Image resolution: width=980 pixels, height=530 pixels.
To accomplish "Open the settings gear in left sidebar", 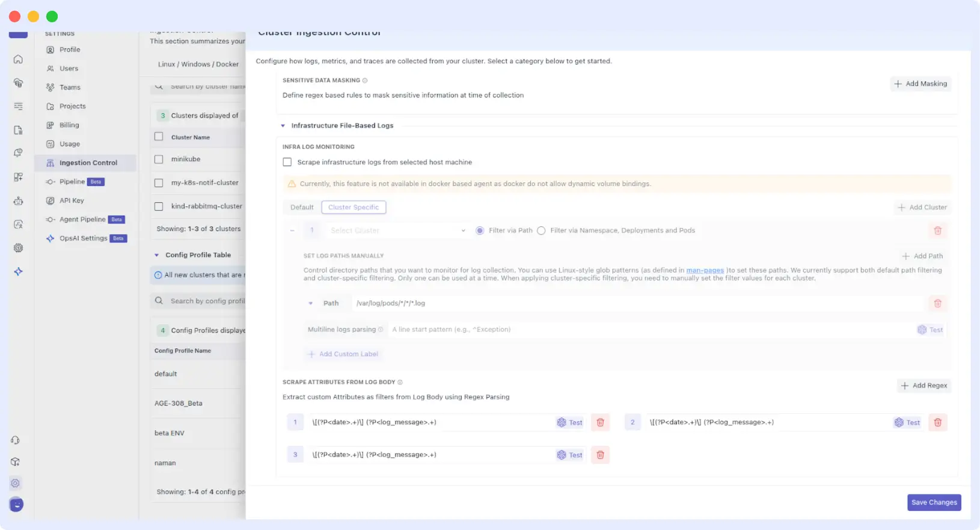I will 16,483.
